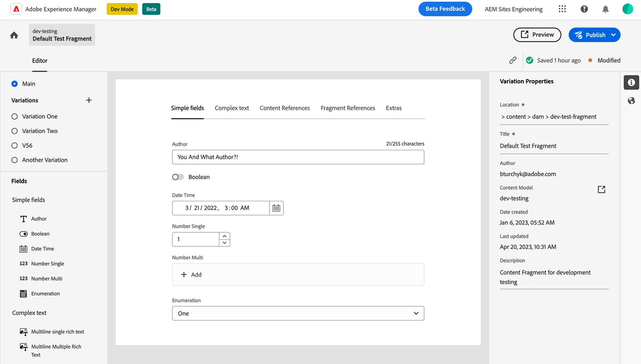This screenshot has height=364, width=641.
Task: Open the Publish button dropdown
Action: tap(613, 35)
